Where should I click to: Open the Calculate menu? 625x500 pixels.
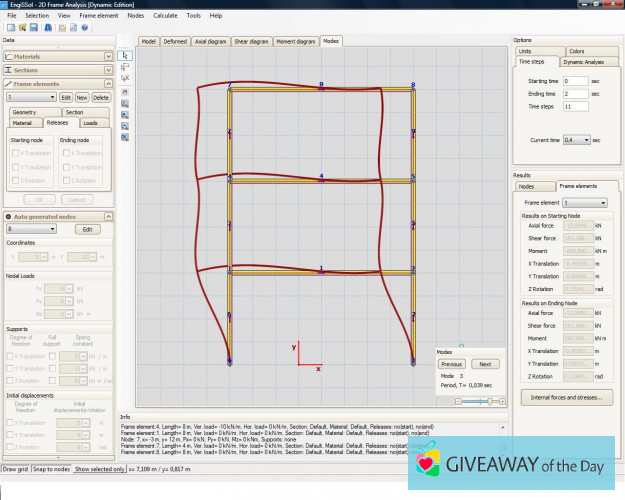[165, 16]
